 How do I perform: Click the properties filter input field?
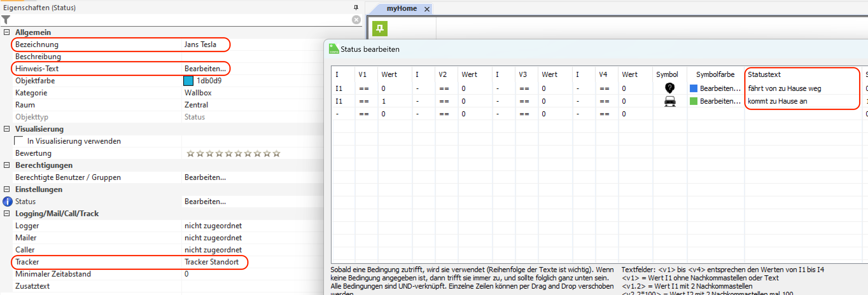pyautogui.click(x=181, y=20)
